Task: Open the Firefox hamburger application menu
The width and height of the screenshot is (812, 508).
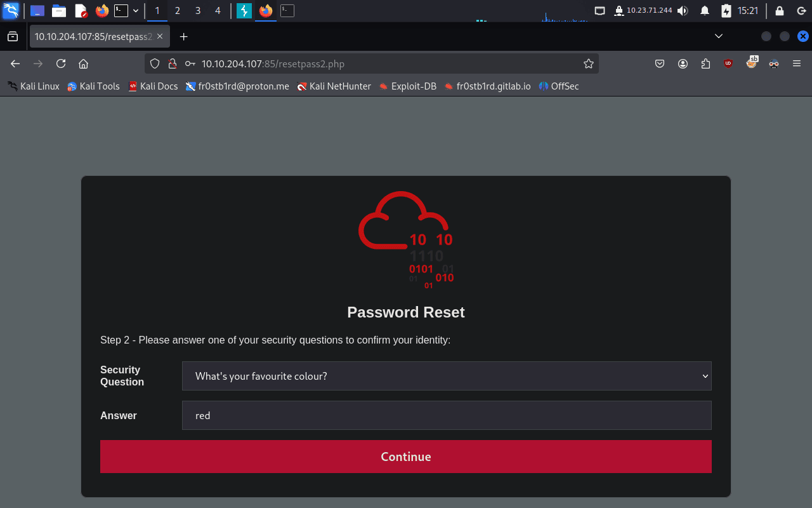Action: pos(797,63)
